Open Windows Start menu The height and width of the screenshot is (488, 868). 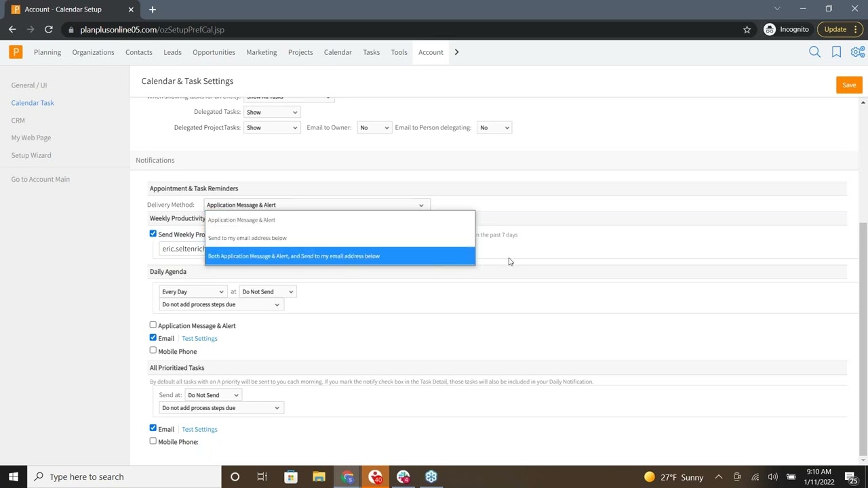[x=14, y=476]
